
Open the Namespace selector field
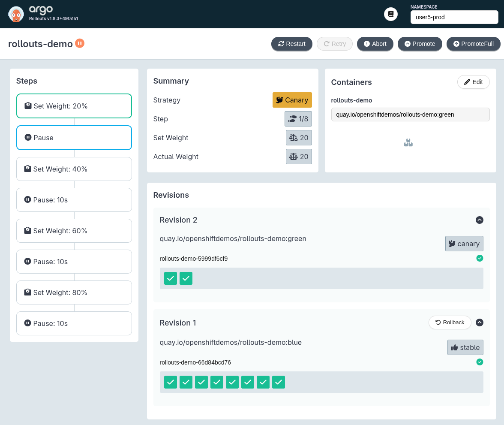[x=454, y=18]
